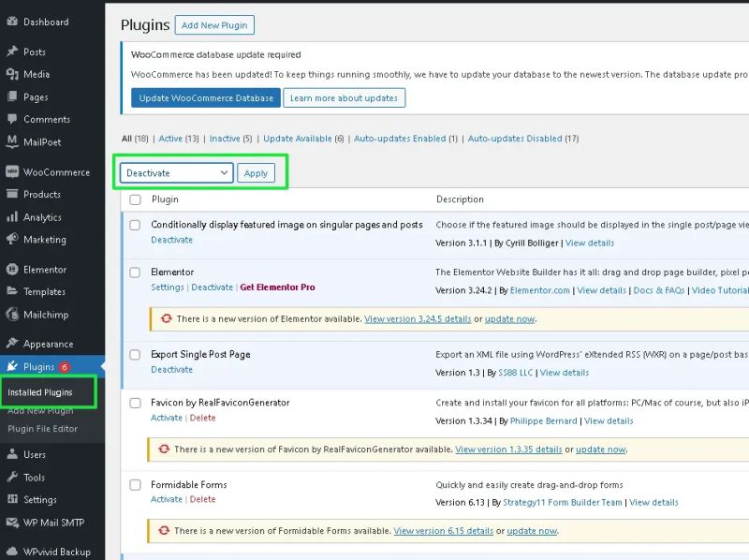This screenshot has height=560, width=749.
Task: Delete Favicon by RealFaviconGenerator plugin
Action: click(202, 418)
